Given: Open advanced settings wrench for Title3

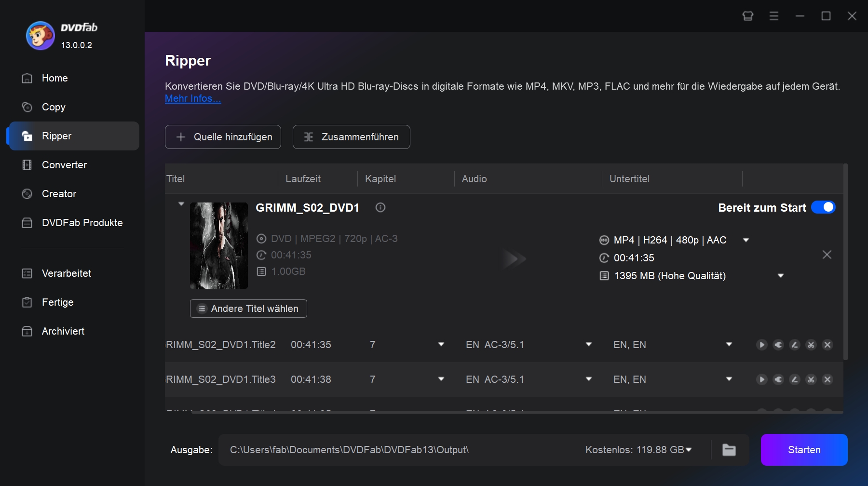Looking at the screenshot, I should 778,379.
